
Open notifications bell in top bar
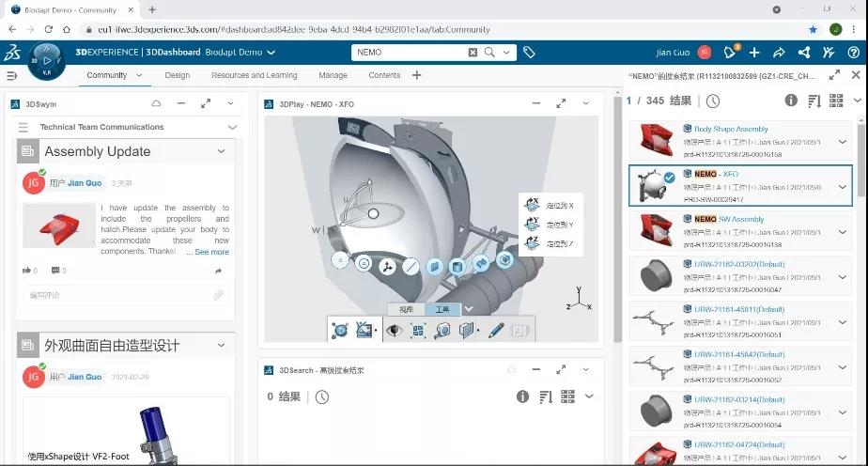click(x=730, y=52)
